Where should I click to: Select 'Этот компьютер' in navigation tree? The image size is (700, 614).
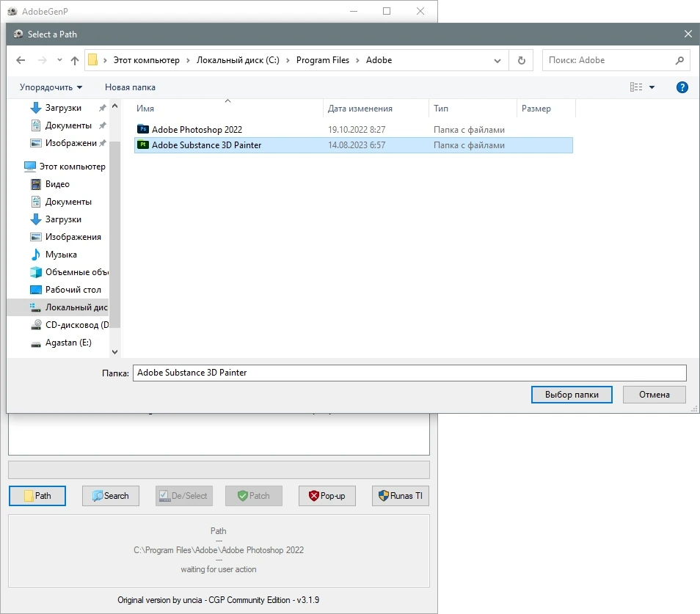point(72,167)
